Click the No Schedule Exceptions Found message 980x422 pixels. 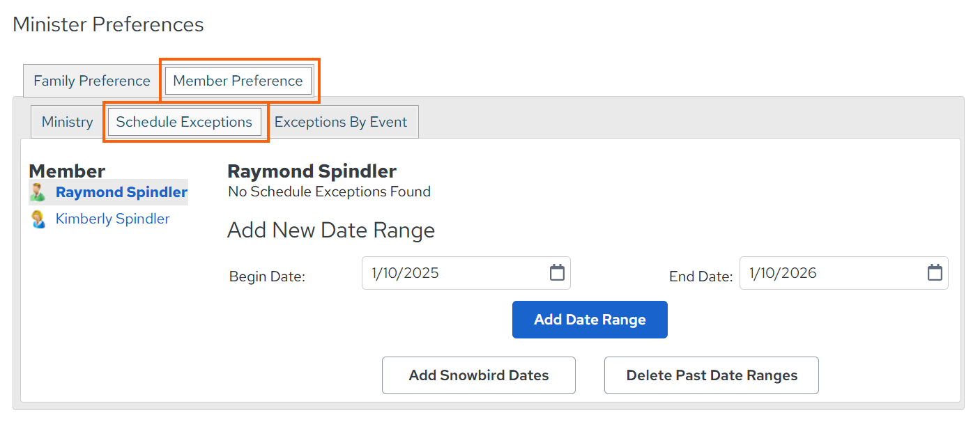point(329,192)
